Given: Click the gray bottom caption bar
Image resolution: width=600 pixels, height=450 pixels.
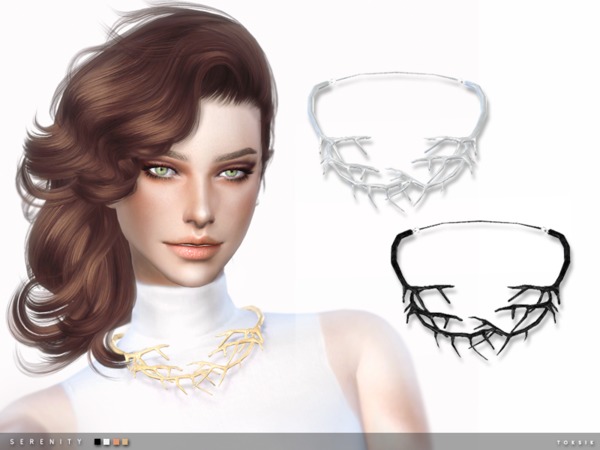Looking at the screenshot, I should click(x=300, y=440).
